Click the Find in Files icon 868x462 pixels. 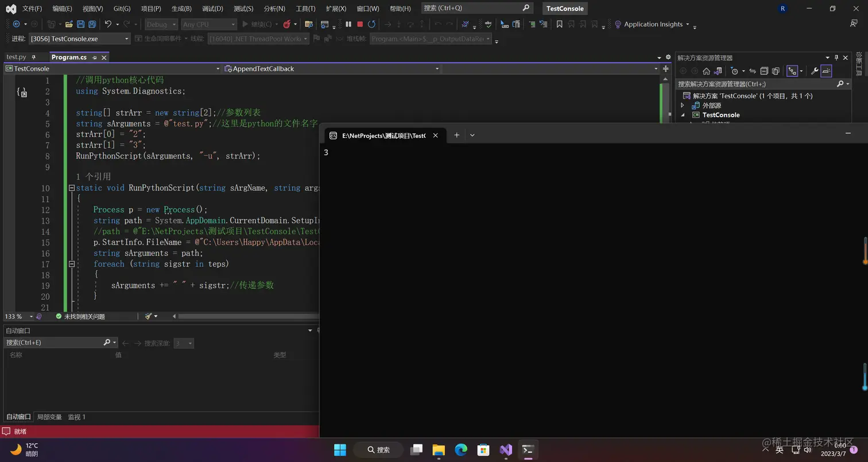pos(309,24)
